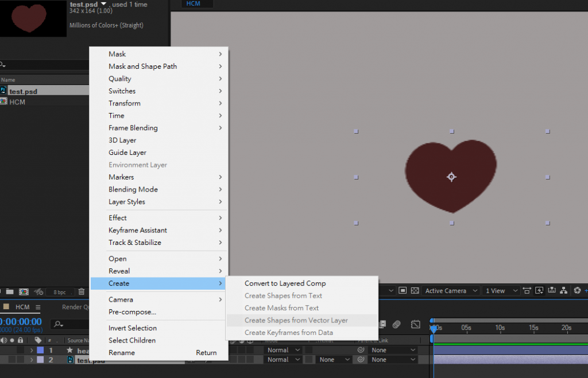Toggle pixel aspect ratio correction icon
The height and width of the screenshot is (378, 588).
click(527, 291)
